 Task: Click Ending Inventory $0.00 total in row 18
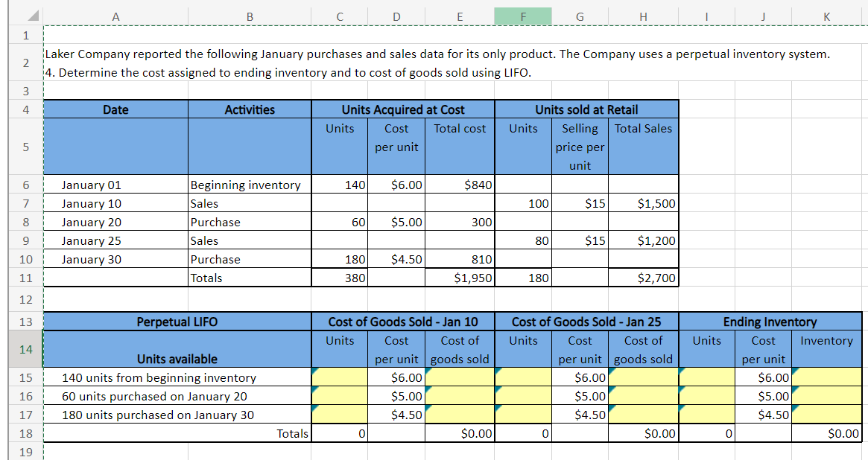826,433
